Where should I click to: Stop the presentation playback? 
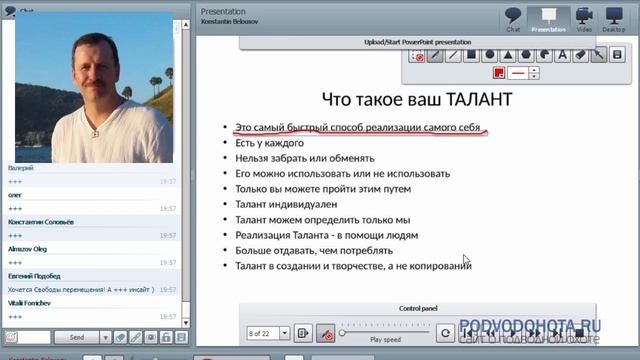[579, 333]
